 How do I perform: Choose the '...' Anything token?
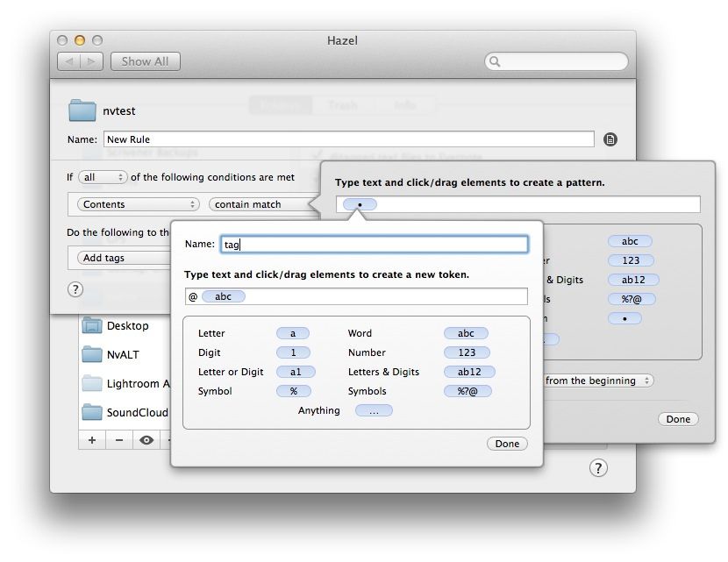tap(374, 410)
